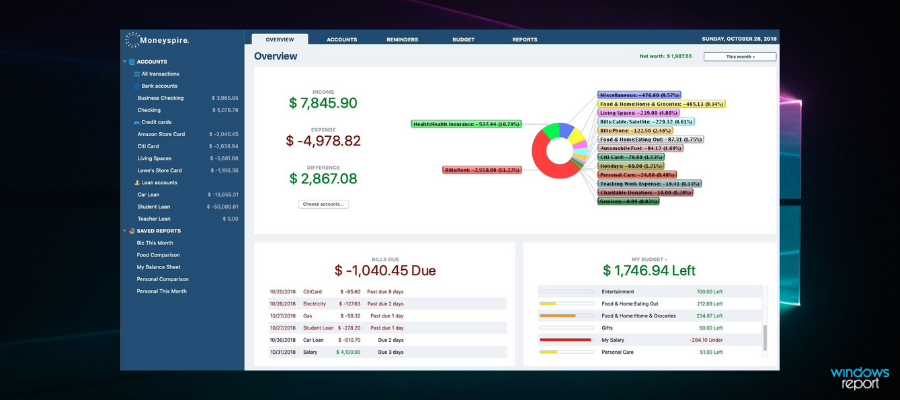The height and width of the screenshot is (400, 900).
Task: Click the Charitable Donation chart label
Action: tap(645, 193)
